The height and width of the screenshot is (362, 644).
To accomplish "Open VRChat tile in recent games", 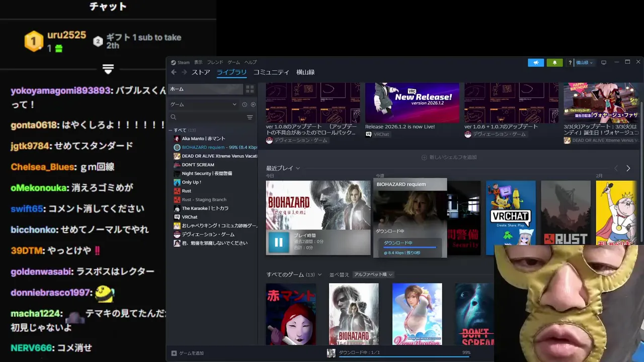I will pyautogui.click(x=511, y=218).
